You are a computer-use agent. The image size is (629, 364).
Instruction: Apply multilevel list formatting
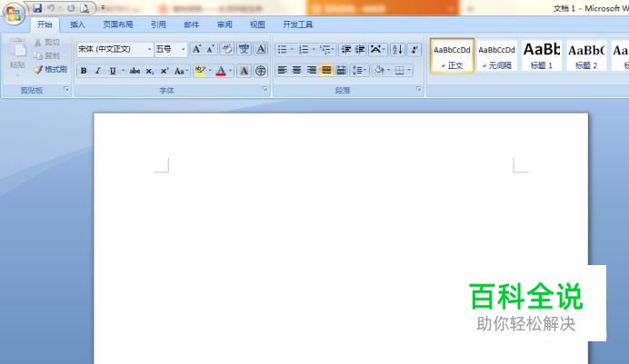[x=324, y=49]
